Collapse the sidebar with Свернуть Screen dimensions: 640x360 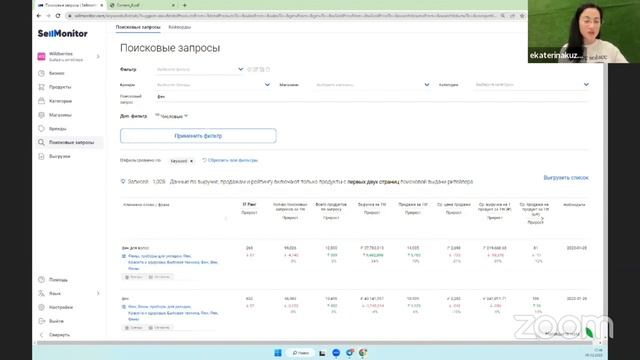pyautogui.click(x=59, y=335)
